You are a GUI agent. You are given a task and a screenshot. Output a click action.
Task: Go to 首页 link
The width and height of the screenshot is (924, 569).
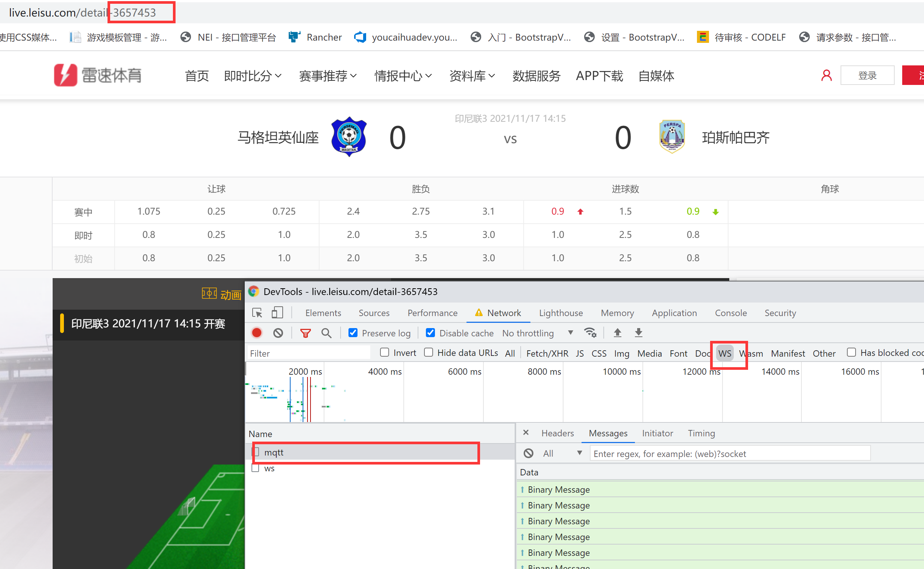(x=197, y=76)
